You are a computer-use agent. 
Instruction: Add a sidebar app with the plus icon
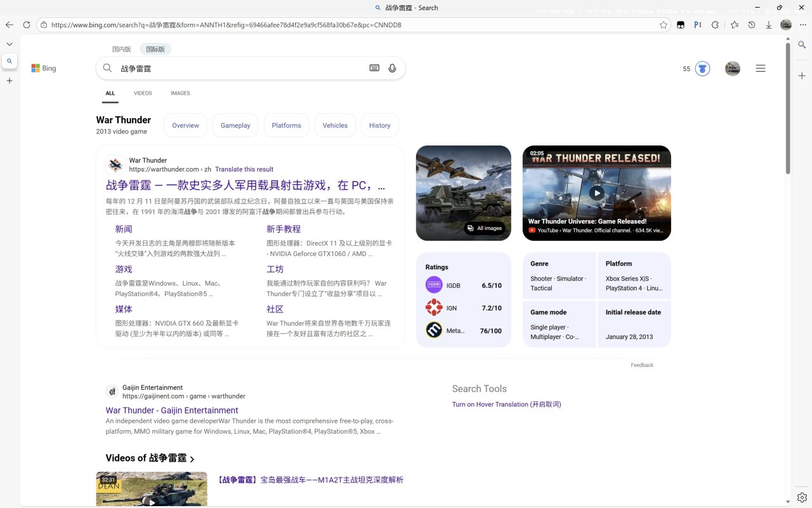click(x=802, y=76)
